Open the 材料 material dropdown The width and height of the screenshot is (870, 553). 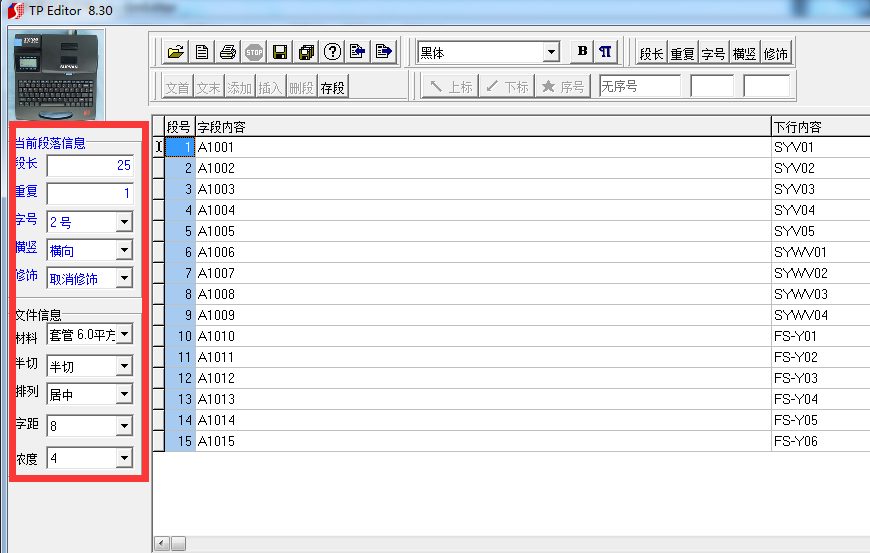tap(124, 335)
